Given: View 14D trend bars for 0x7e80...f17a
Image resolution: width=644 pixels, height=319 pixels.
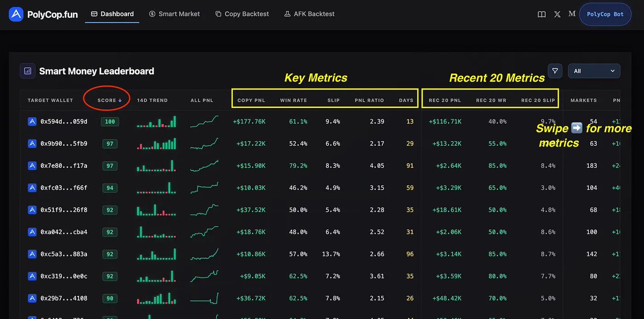Looking at the screenshot, I should 156,166.
